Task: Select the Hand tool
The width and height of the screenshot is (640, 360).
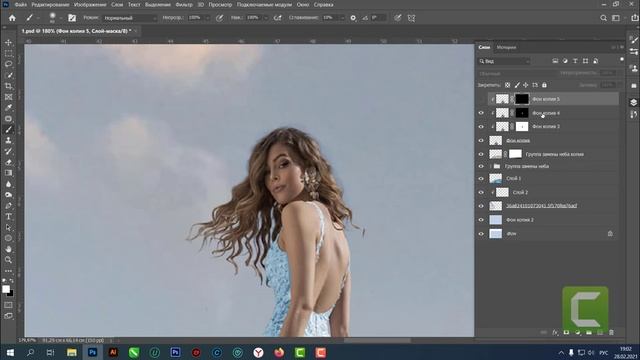Action: click(8, 249)
